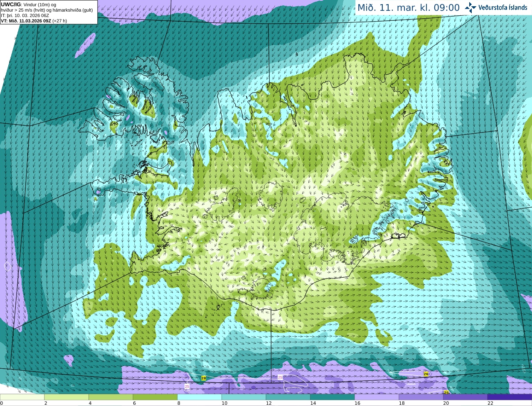This screenshot has height=406, width=532.
Task: Click the legend scale label '16'
Action: (x=357, y=403)
